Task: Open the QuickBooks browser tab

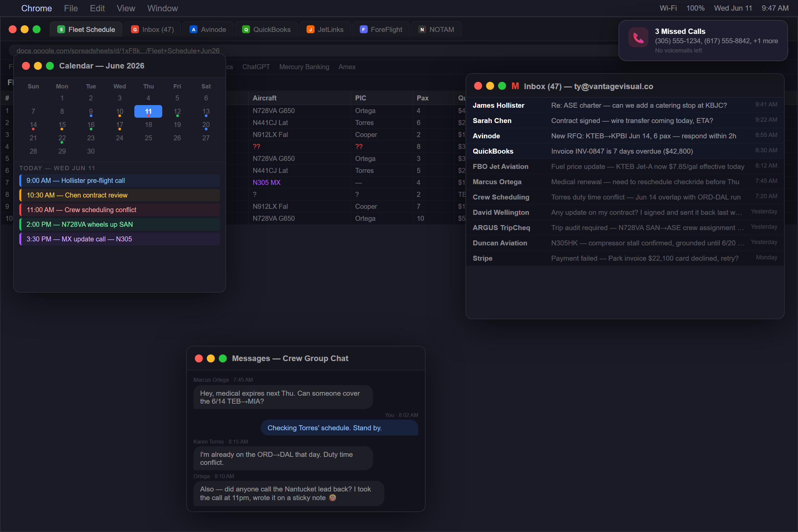Action: pyautogui.click(x=266, y=30)
